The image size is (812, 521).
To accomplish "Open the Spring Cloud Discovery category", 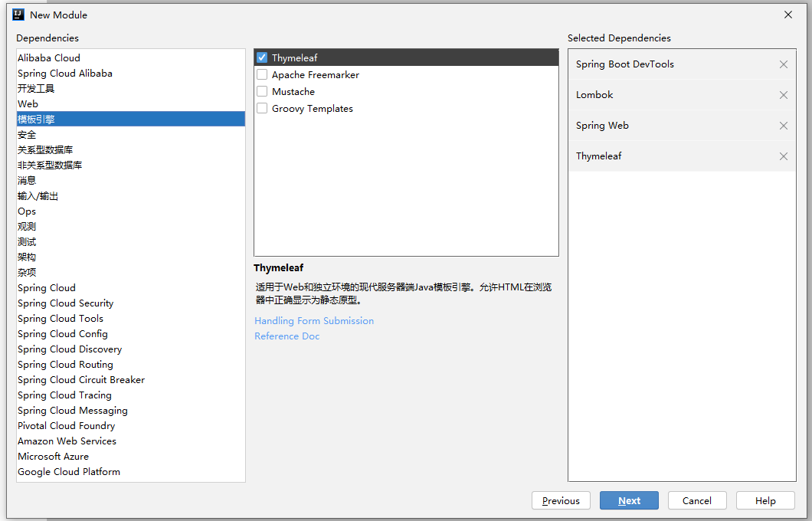I will [131, 349].
